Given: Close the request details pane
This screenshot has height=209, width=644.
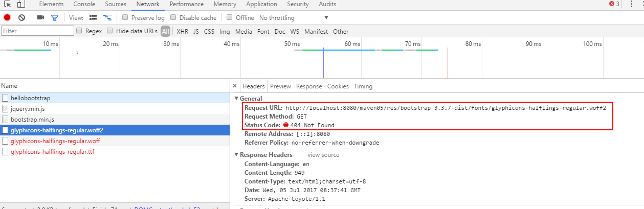Looking at the screenshot, I should tap(235, 86).
